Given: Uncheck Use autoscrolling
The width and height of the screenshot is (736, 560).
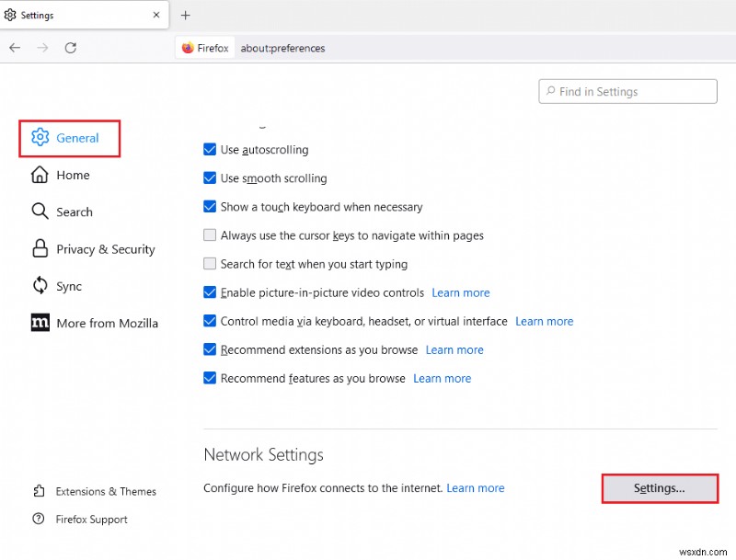Looking at the screenshot, I should point(210,149).
